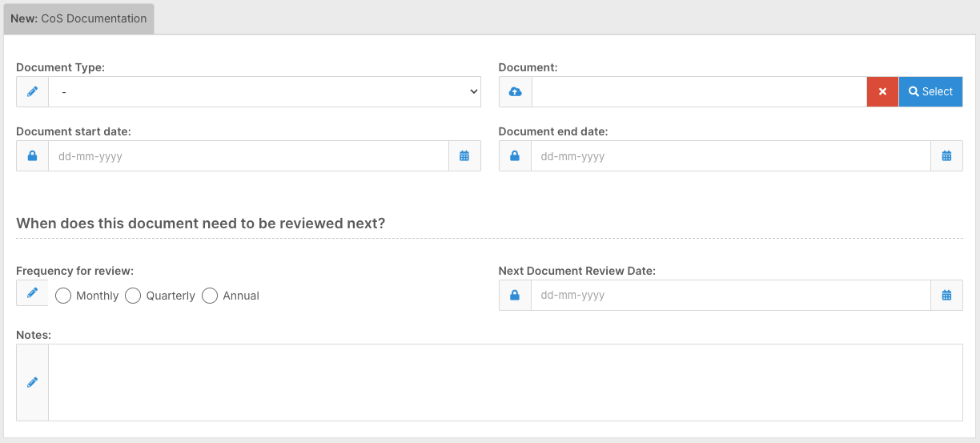Clear the selected document with red X
Viewport: 980px width, 443px height.
point(882,92)
